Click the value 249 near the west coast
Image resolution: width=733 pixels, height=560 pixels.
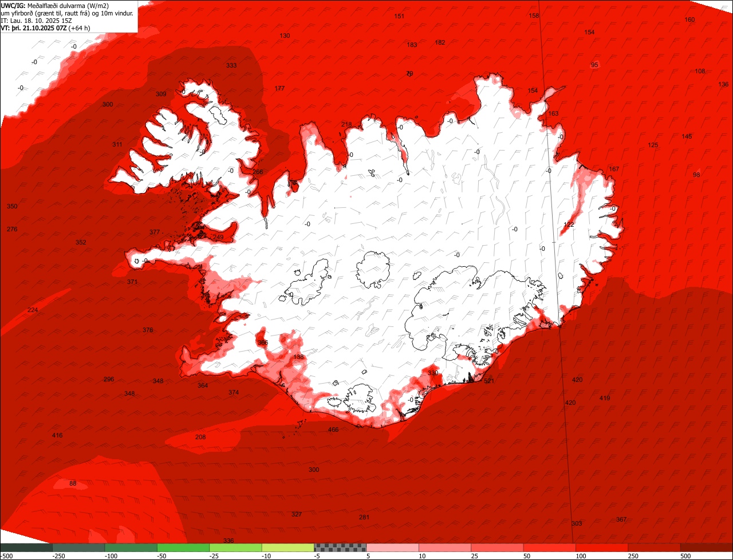218,238
